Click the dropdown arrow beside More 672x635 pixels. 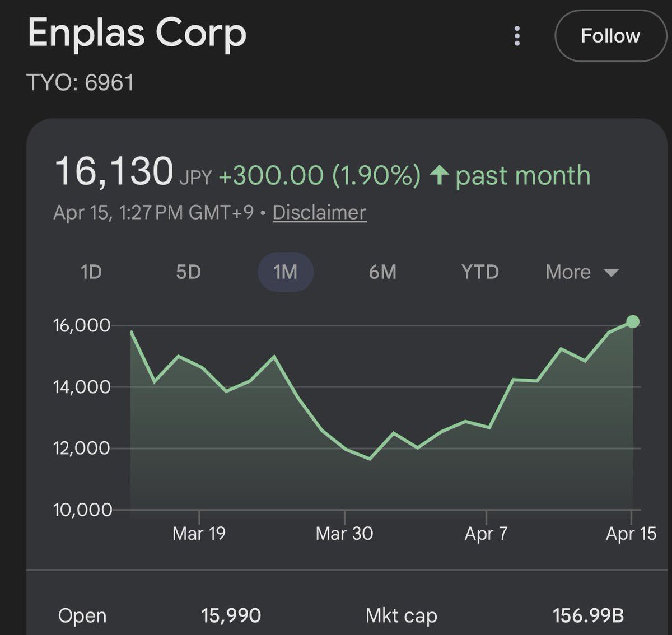[611, 273]
